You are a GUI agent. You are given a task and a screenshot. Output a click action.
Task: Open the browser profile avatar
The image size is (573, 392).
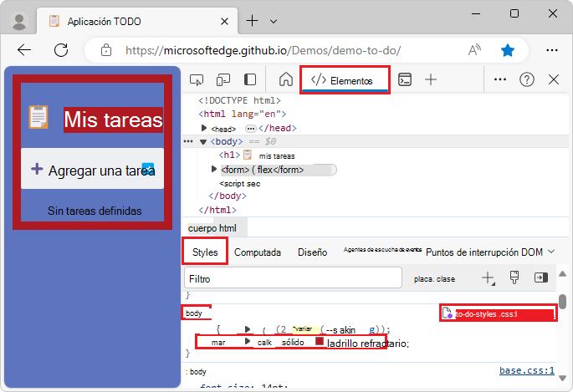[x=19, y=21]
